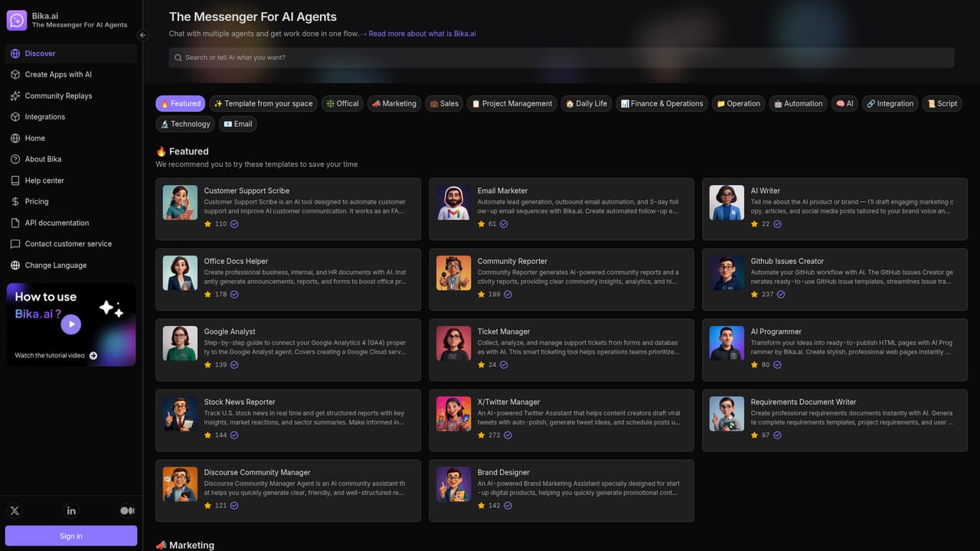Open the Finance & Operations tab
Image resolution: width=980 pixels, height=551 pixels.
click(x=661, y=103)
